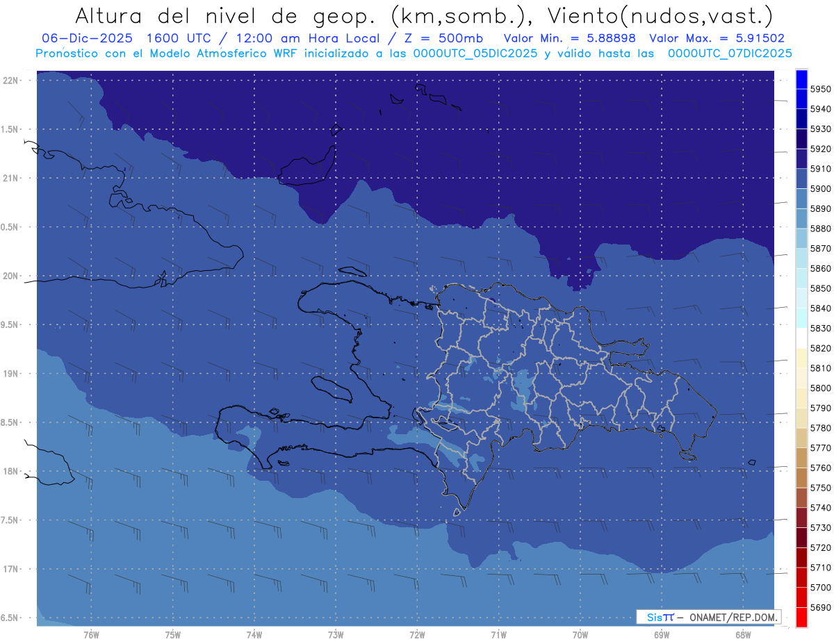Click the '74W' longitude label
The width and height of the screenshot is (834, 644).
pos(254,635)
